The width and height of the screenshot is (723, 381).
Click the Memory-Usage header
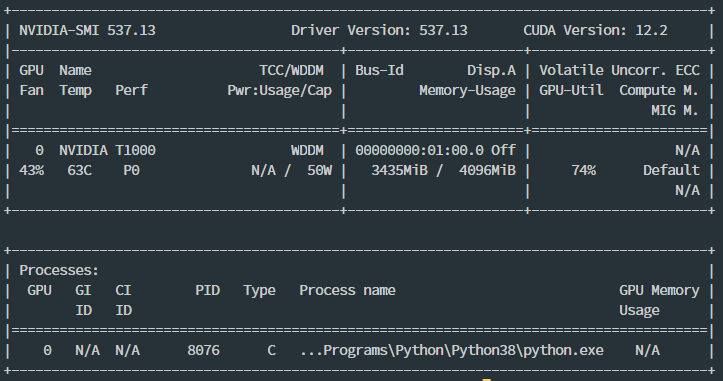[467, 90]
